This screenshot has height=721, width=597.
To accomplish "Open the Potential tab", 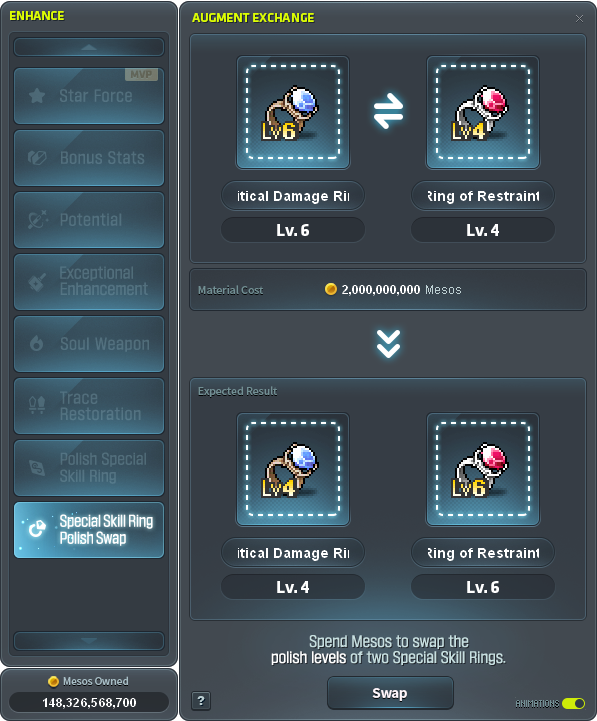I will [x=89, y=220].
